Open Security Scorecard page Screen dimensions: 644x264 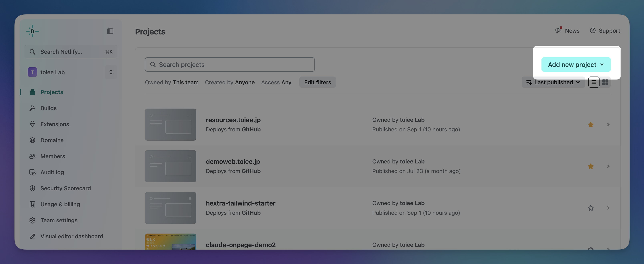[x=65, y=188]
